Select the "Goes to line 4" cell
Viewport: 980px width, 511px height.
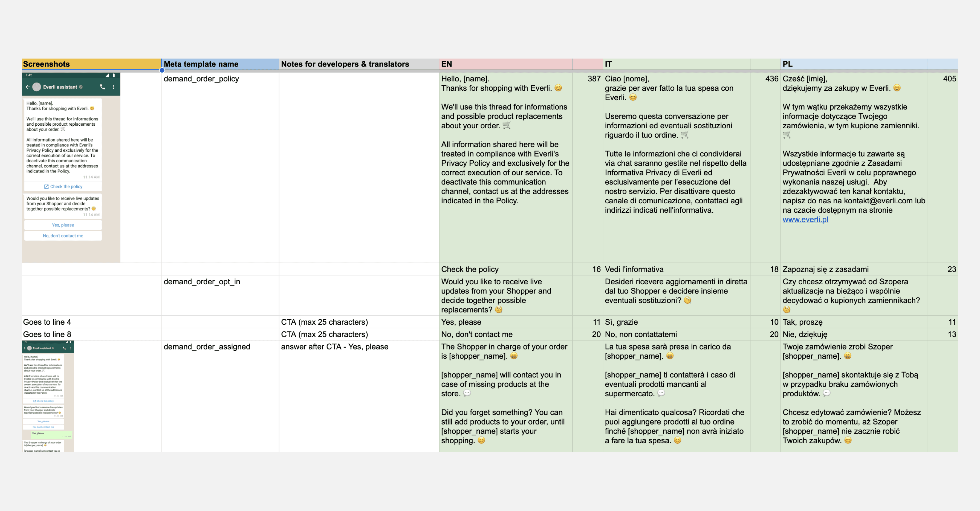tap(91, 322)
